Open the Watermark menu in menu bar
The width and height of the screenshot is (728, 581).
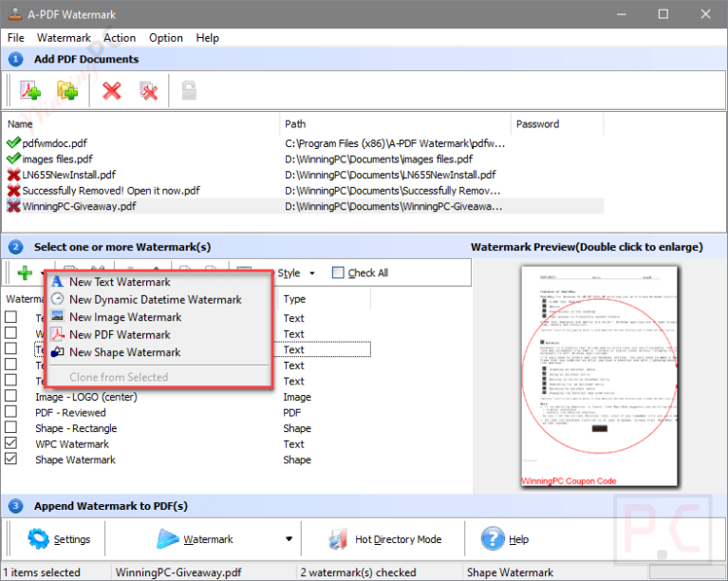tap(64, 38)
